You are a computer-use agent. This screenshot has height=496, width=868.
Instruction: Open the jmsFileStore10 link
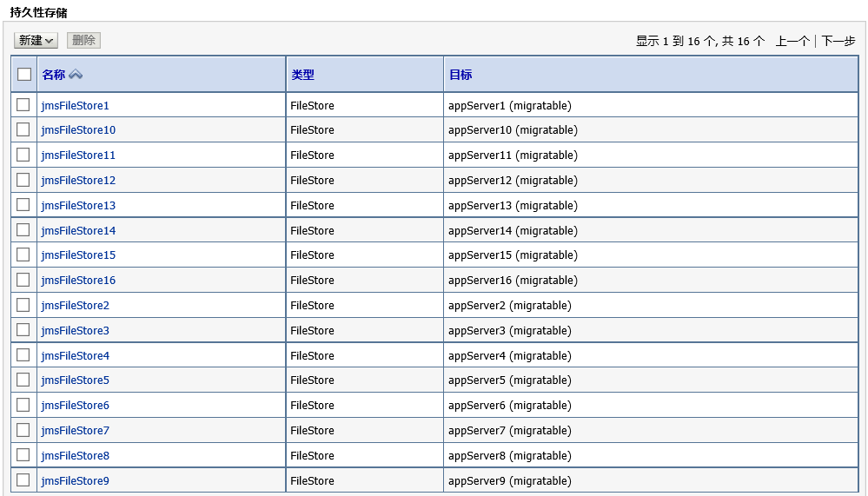(78, 130)
